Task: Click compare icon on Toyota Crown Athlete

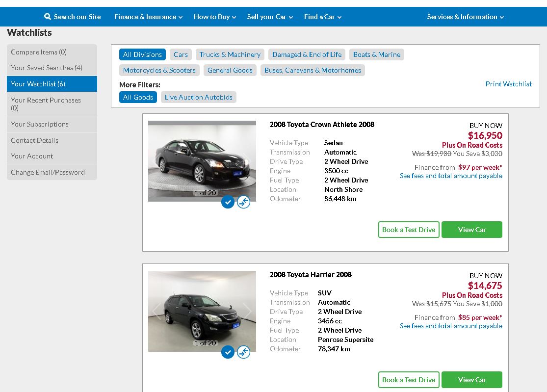Action: (x=243, y=202)
